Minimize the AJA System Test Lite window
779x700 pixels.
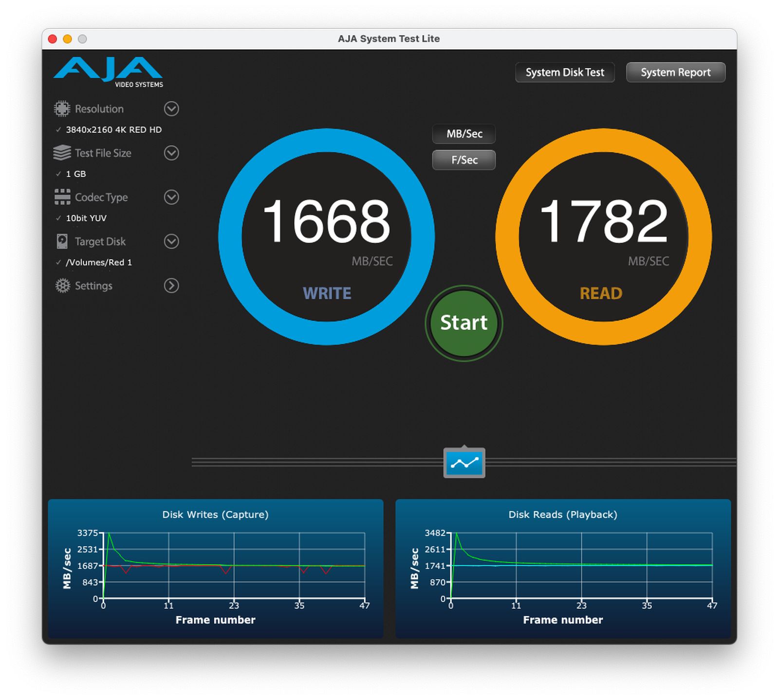pos(68,39)
